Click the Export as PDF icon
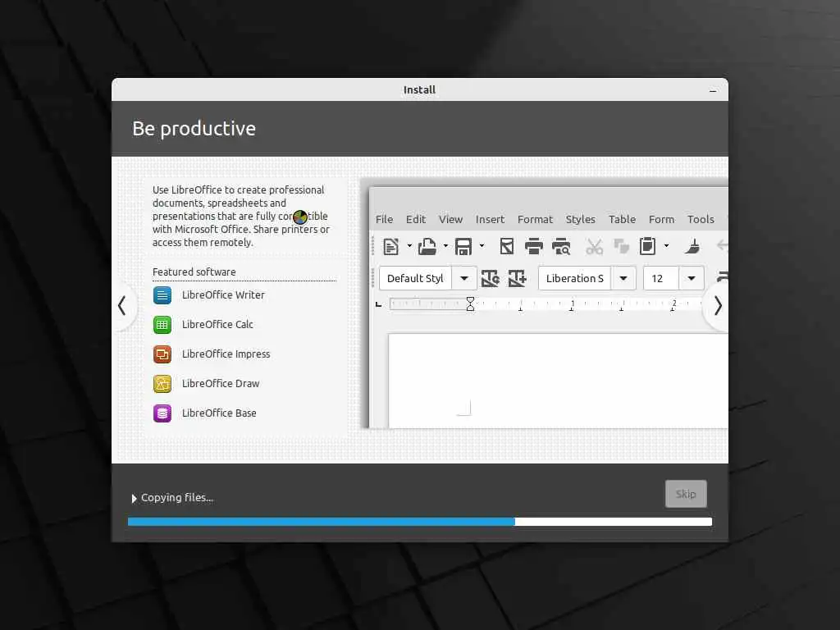The width and height of the screenshot is (840, 630). coord(507,246)
